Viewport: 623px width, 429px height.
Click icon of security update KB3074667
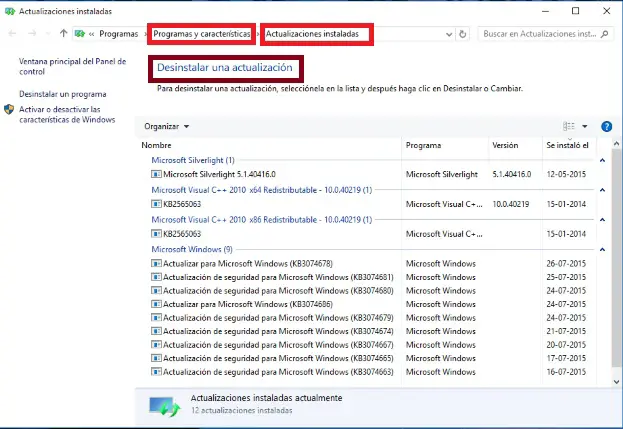pyautogui.click(x=156, y=344)
